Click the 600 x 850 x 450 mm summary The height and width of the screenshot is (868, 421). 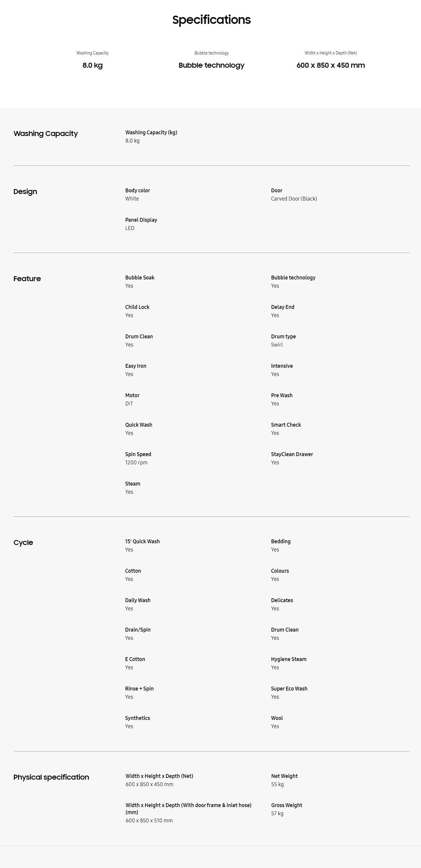[330, 65]
